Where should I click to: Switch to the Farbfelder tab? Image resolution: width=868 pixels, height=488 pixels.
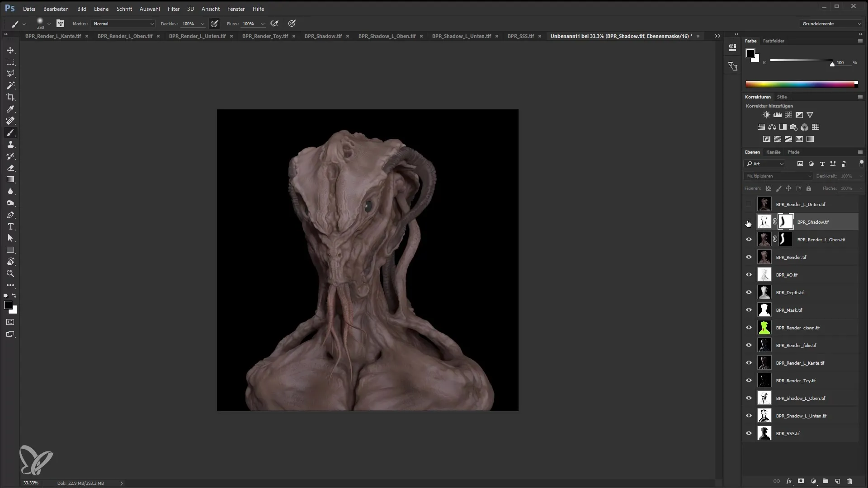coord(774,41)
